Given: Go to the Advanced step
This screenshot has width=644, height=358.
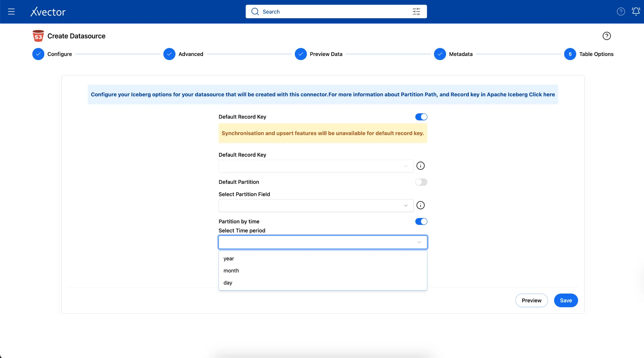Looking at the screenshot, I should click(183, 54).
